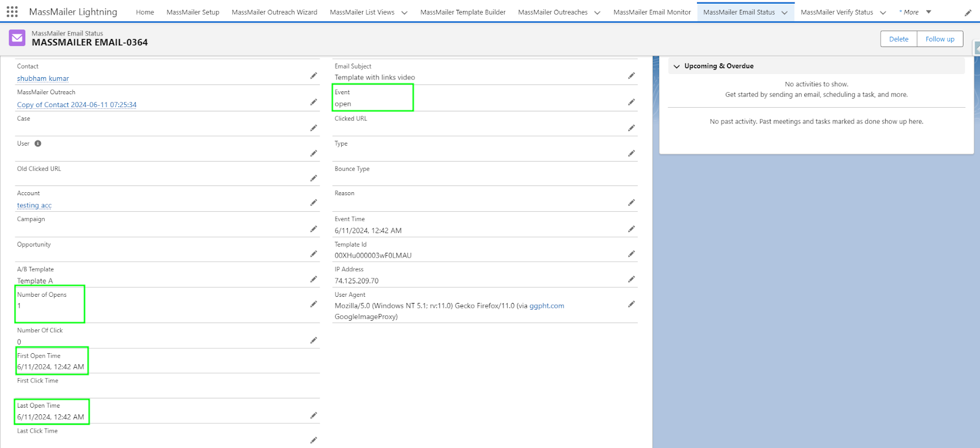Edit the Opportunity field pencil icon
The height and width of the screenshot is (448, 980).
pyautogui.click(x=314, y=254)
